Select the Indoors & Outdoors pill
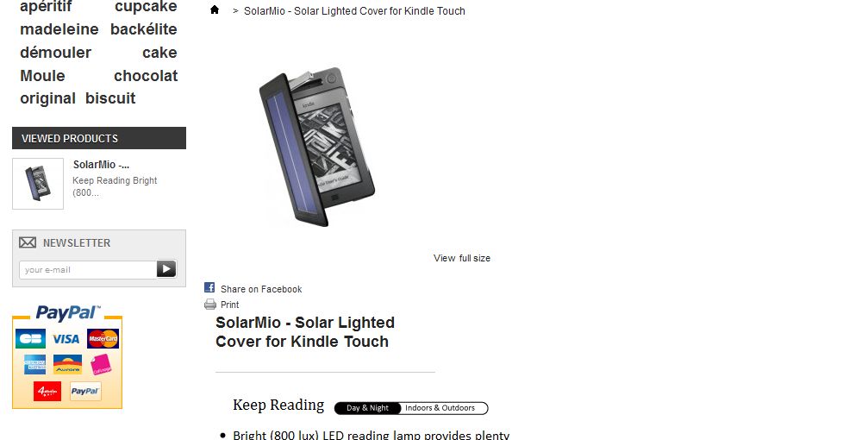The width and height of the screenshot is (868, 440). pos(440,408)
